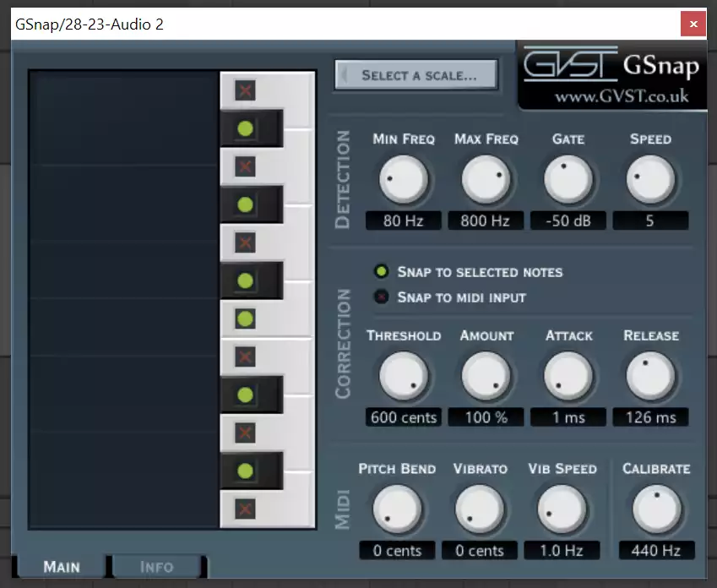
Task: Disable the F white key note
Action: [245, 318]
